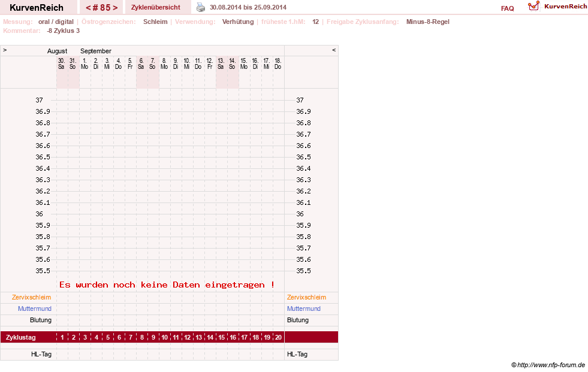Select the date column 30. Sa
588x372 pixels.
(x=61, y=63)
